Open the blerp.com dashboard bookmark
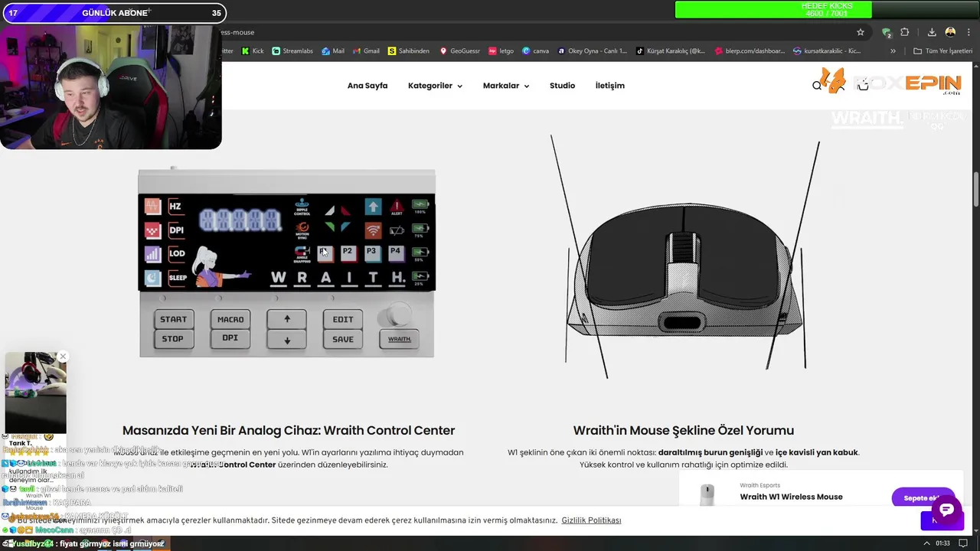The height and width of the screenshot is (551, 980). pyautogui.click(x=750, y=51)
